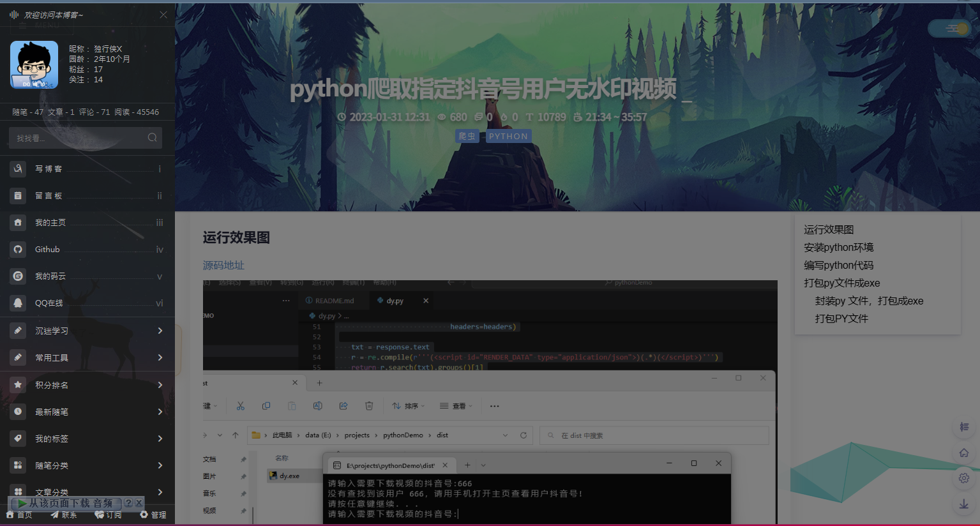Image resolution: width=980 pixels, height=526 pixels.
Task: Click the 随笔 - 47 statistic
Action: [x=28, y=112]
